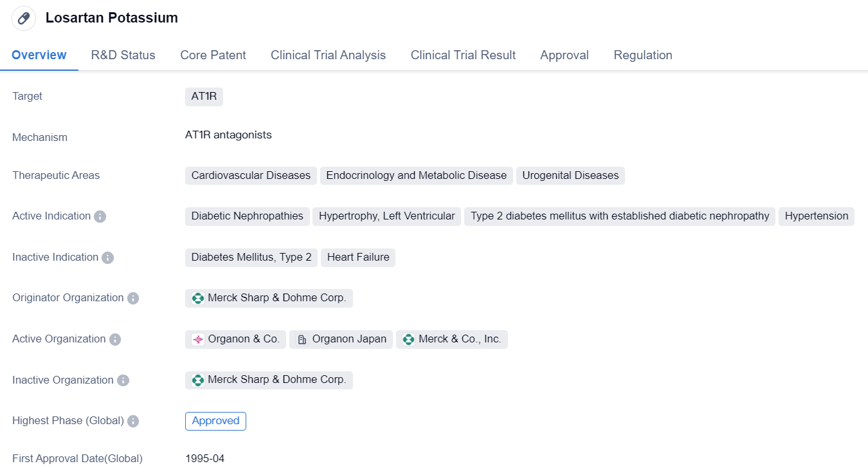Viewport: 868px width, 475px height.
Task: Click the Merck & Co., Inc. logo icon
Action: point(408,339)
